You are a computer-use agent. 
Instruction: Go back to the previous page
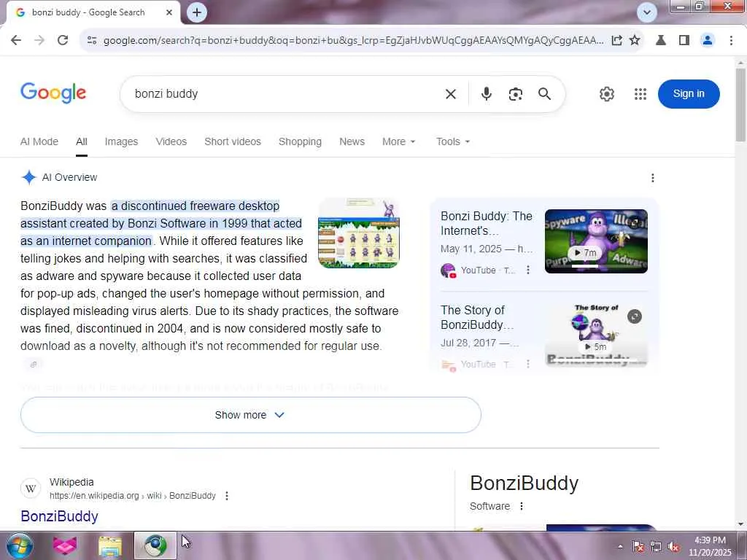click(x=16, y=41)
